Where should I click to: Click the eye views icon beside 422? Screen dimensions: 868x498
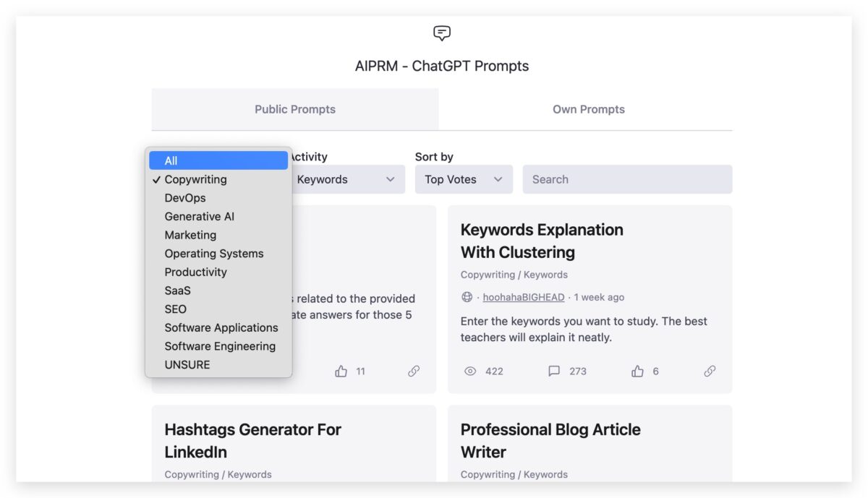(x=470, y=371)
